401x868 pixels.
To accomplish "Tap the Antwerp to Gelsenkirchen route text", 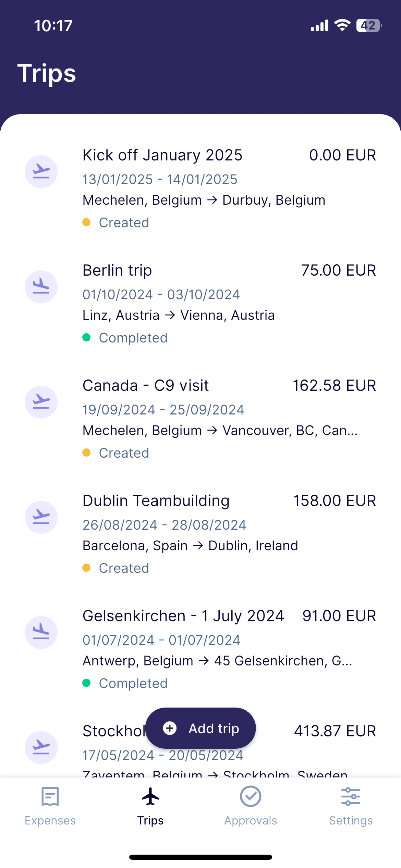I will point(217,661).
